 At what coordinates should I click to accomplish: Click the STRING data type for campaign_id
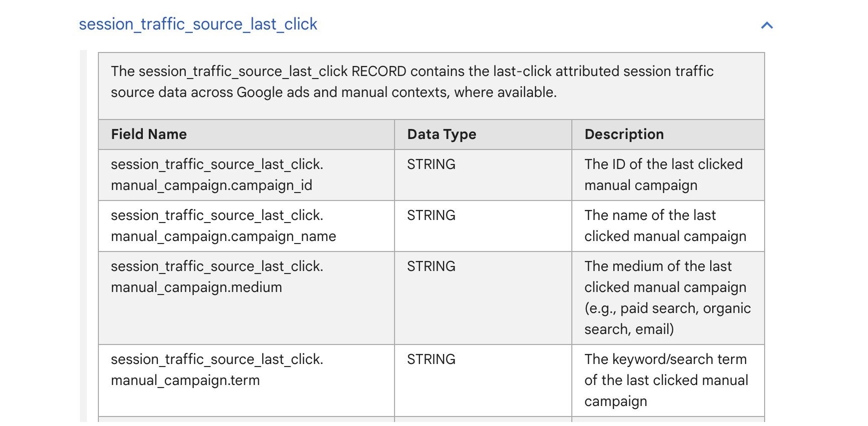tap(431, 164)
